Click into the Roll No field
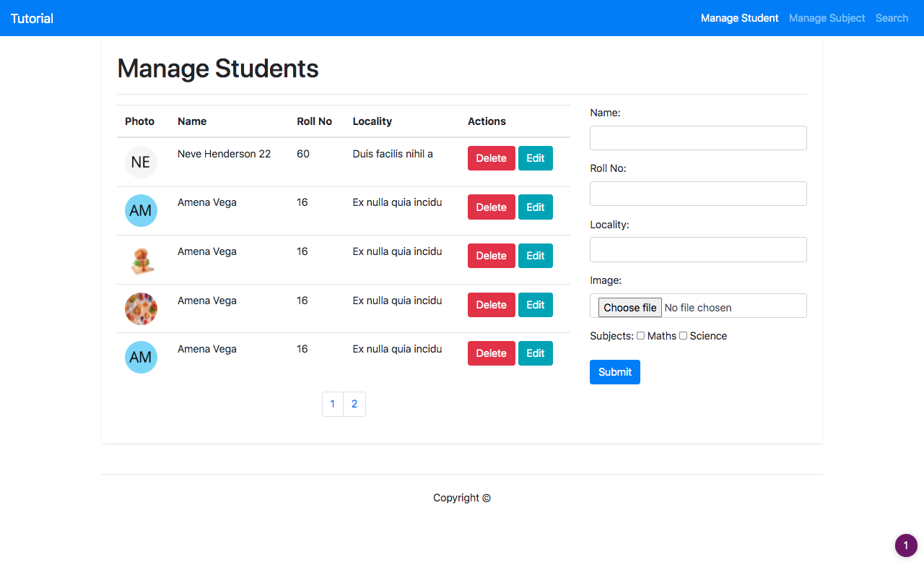The image size is (924, 578). (x=698, y=194)
